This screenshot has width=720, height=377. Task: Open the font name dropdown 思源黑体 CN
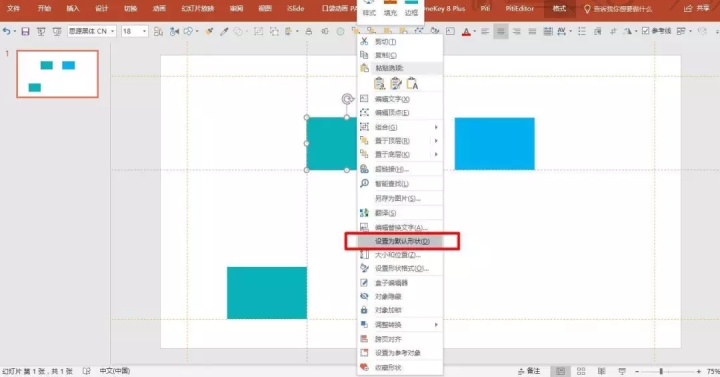click(x=113, y=31)
